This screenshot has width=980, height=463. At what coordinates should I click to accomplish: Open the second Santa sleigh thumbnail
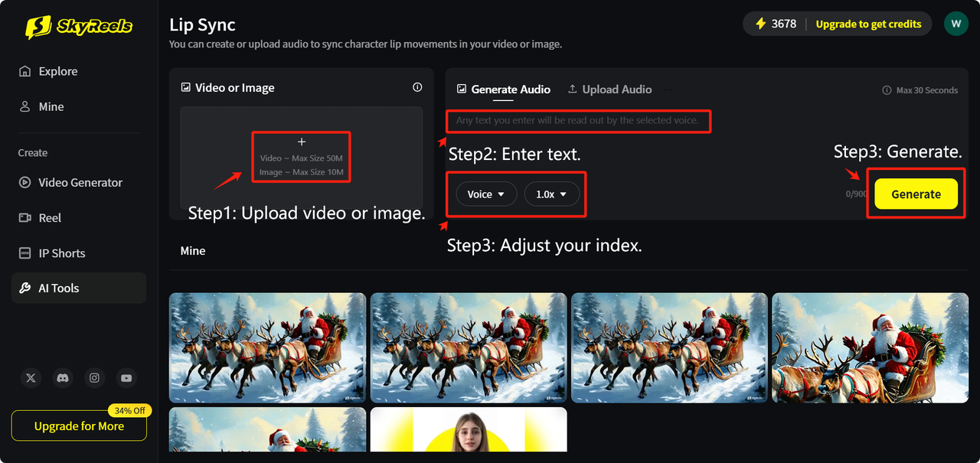click(x=469, y=347)
